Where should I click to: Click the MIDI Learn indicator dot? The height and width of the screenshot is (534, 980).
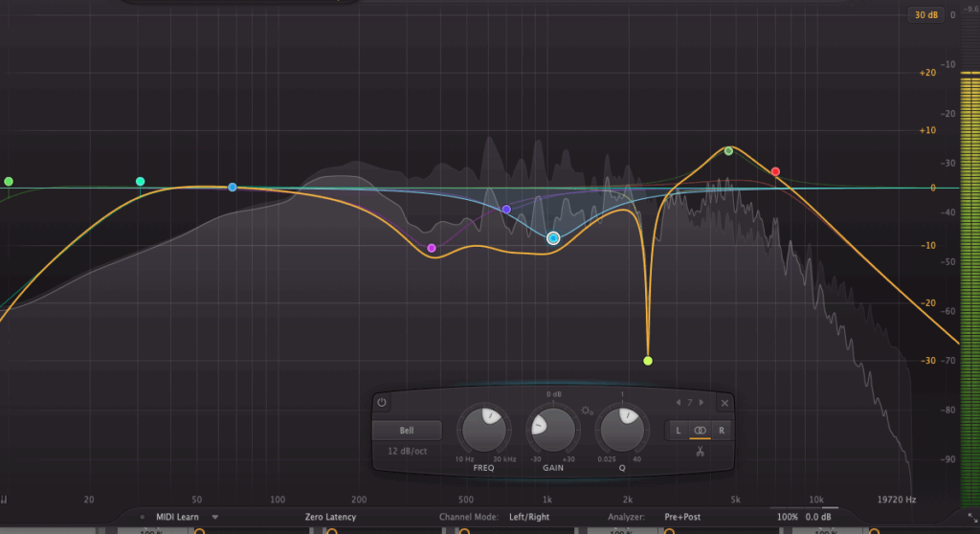(x=143, y=517)
